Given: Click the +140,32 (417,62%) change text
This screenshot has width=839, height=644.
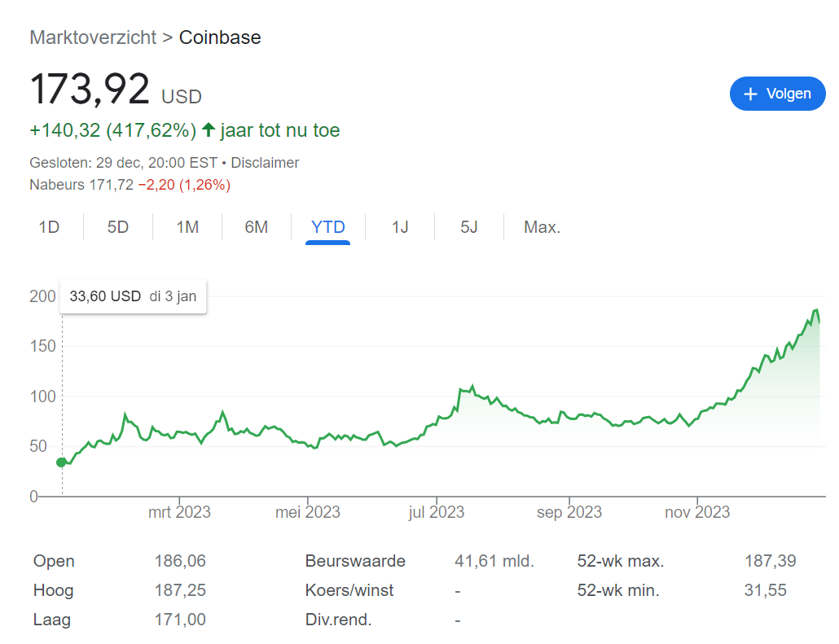Looking at the screenshot, I should (x=113, y=130).
